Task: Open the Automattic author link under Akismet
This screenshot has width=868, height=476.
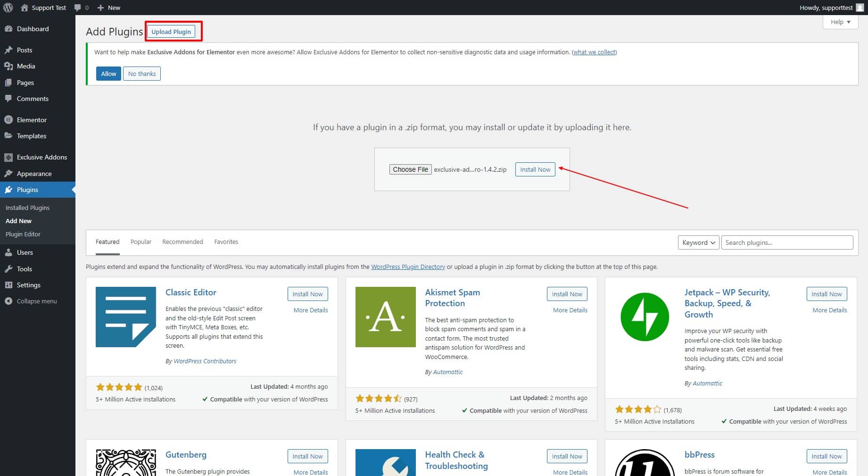Action: pos(447,372)
